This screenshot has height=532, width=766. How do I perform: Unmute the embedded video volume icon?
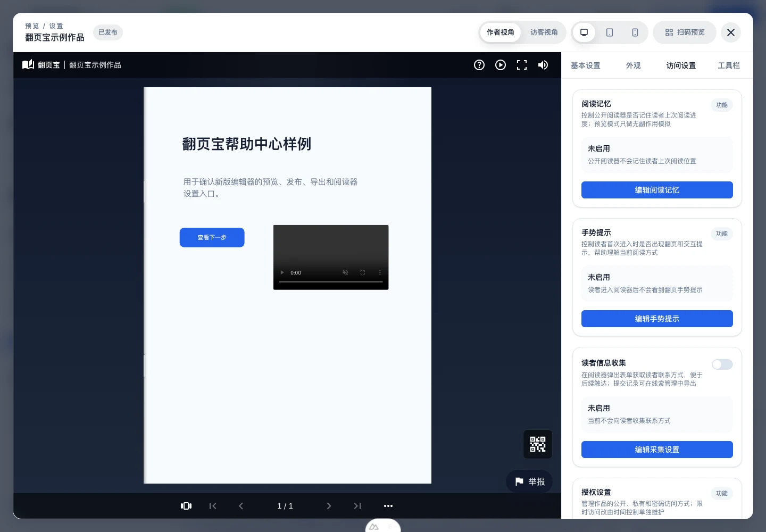345,272
